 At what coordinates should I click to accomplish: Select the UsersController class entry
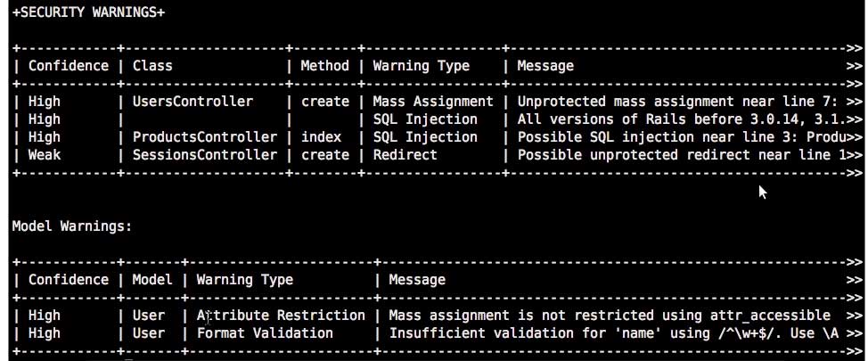point(192,102)
